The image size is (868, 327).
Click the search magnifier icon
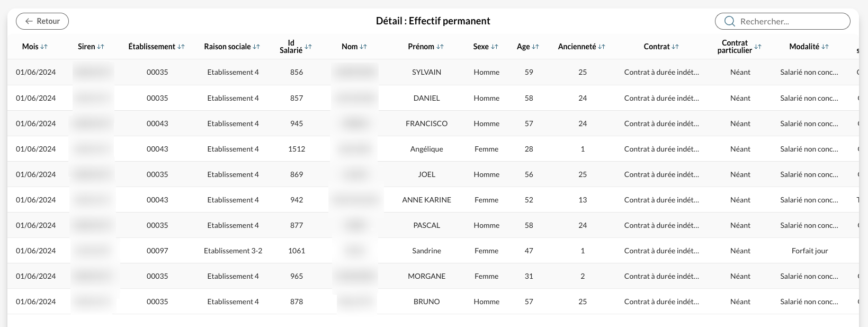[x=729, y=21]
